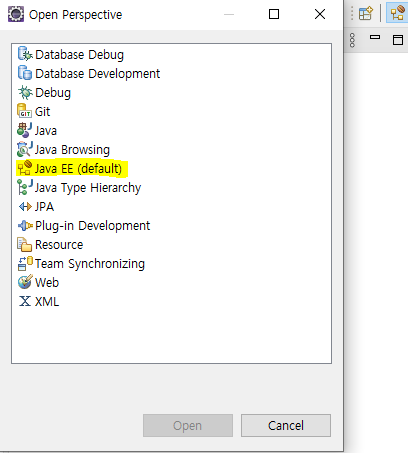Select the Database Debug entry

click(x=79, y=55)
